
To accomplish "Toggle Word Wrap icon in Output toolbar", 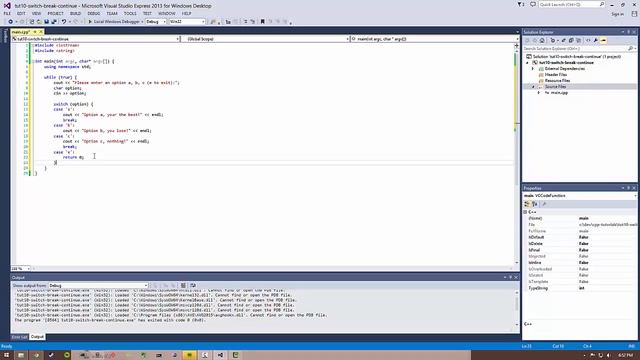I will coord(193,286).
